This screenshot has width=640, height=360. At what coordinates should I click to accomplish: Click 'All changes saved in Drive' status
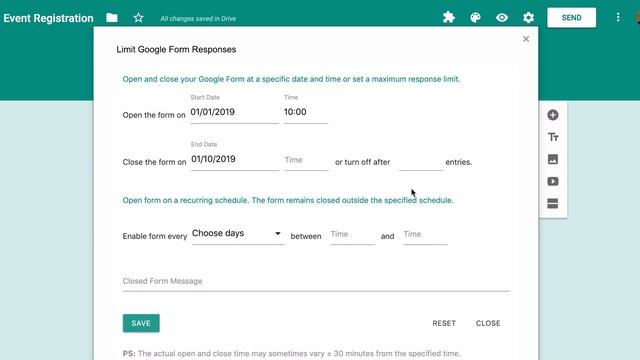pos(198,19)
